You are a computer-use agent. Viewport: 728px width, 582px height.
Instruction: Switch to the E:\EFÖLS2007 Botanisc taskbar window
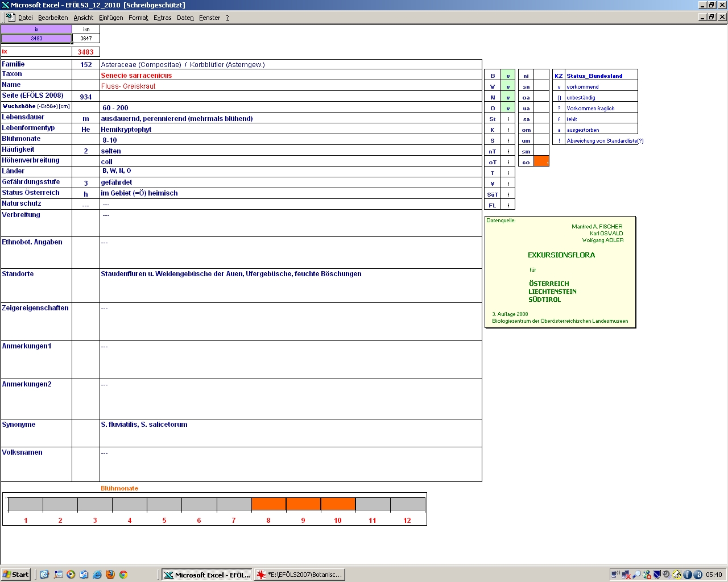coord(299,575)
